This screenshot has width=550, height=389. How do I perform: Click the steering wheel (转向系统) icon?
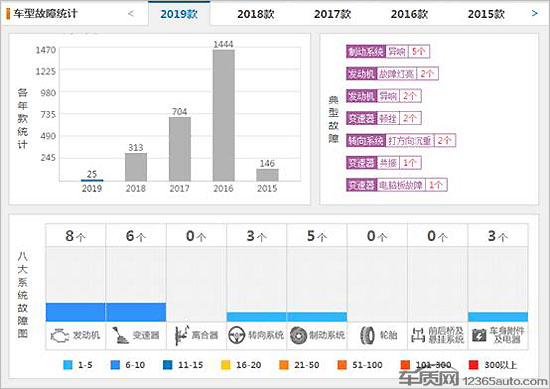tap(236, 335)
